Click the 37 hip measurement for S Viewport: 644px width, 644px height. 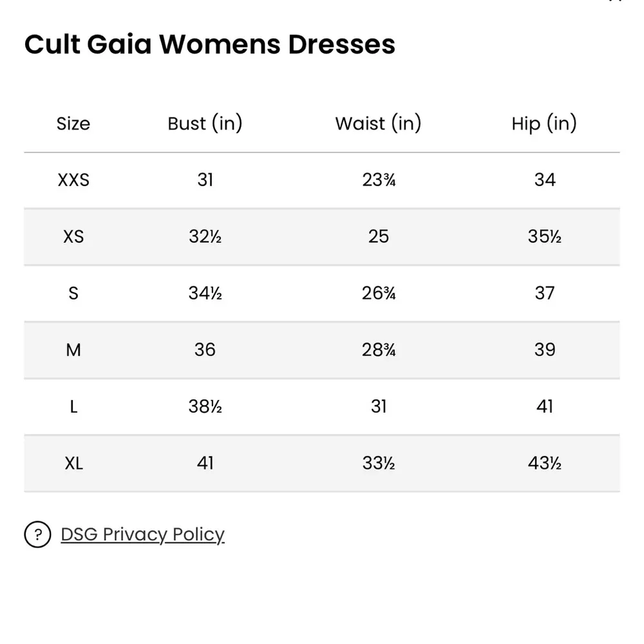[544, 294]
